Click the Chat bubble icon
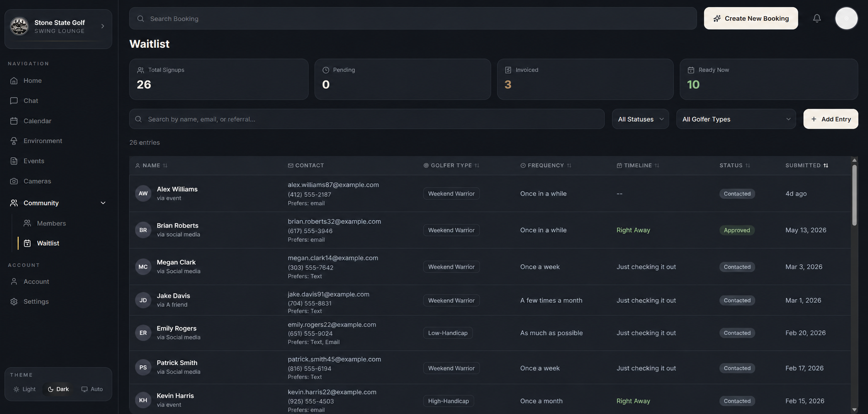The height and width of the screenshot is (414, 868). [x=14, y=100]
